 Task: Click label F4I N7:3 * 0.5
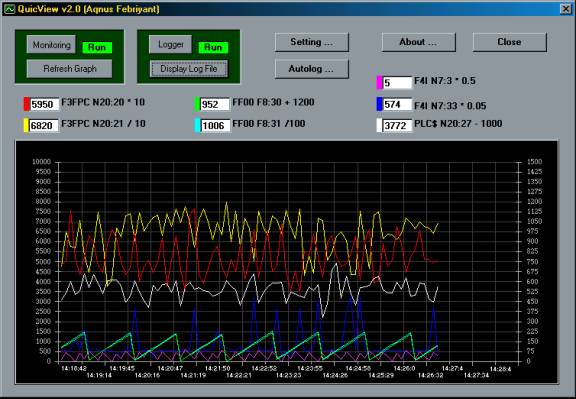tap(445, 81)
